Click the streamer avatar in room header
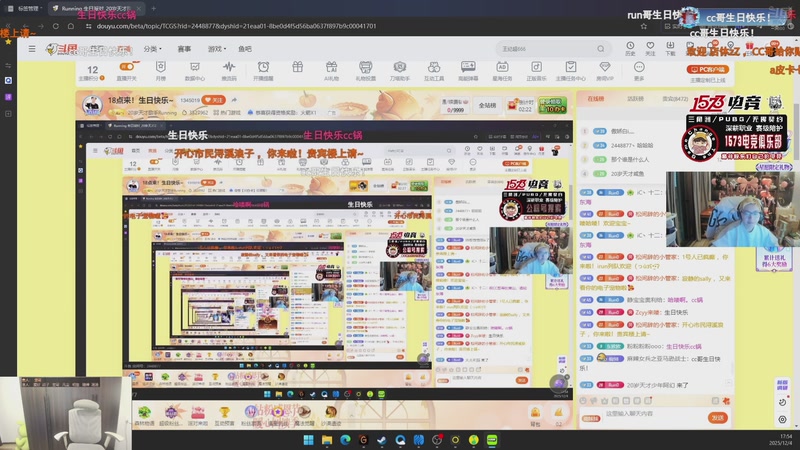This screenshot has width=800, height=450. (x=92, y=106)
